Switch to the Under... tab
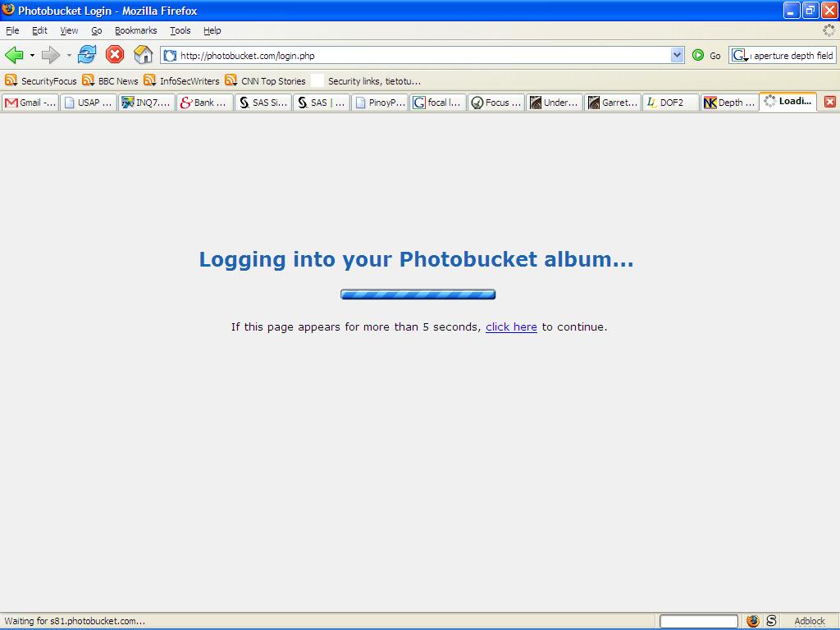840x630 pixels. (x=555, y=103)
